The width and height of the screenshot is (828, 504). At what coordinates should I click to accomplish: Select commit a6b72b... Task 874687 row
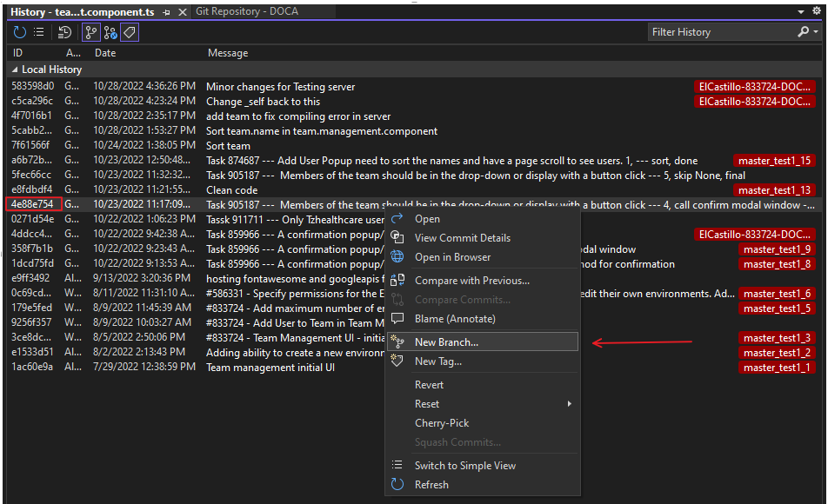(x=413, y=161)
